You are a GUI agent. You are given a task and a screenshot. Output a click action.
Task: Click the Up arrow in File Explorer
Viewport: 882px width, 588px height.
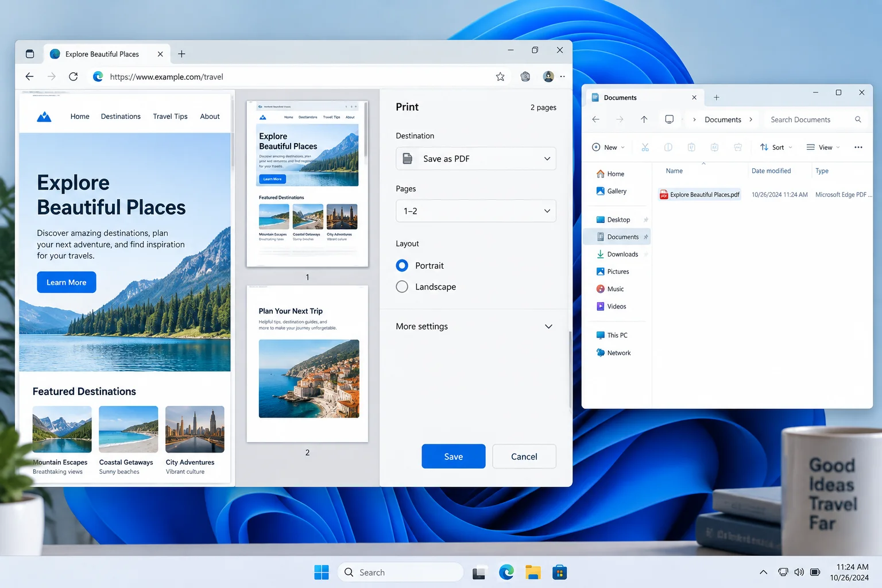[644, 119]
